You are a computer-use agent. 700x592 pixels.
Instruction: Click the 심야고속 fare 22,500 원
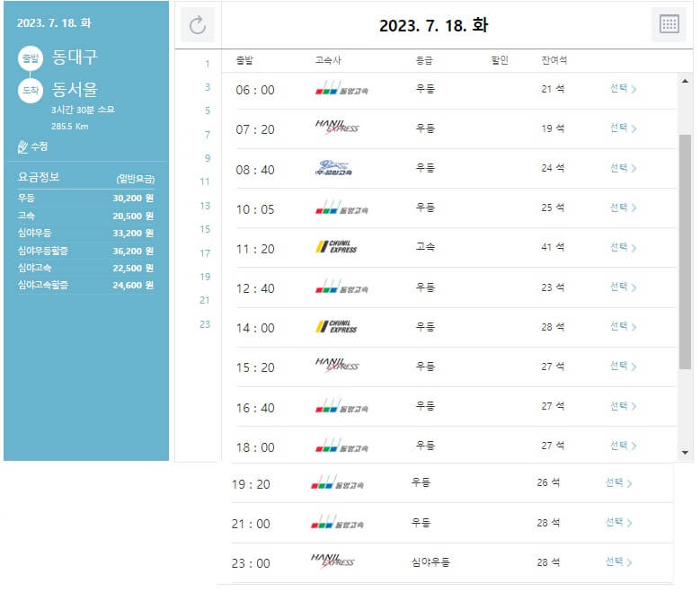85,268
